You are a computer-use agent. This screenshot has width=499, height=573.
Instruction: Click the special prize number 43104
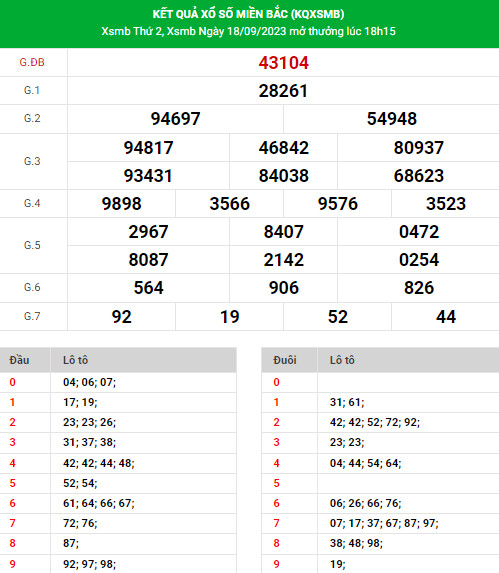(x=283, y=63)
